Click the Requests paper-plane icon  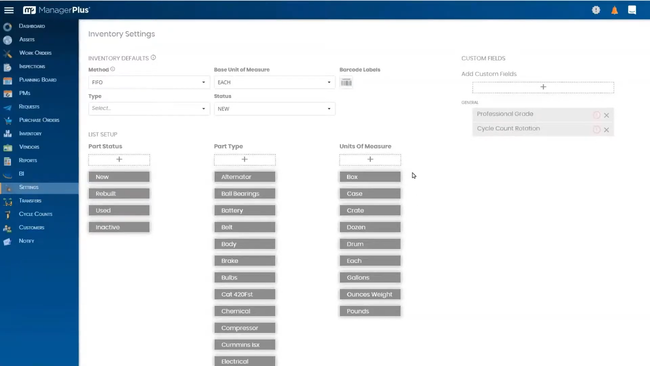pyautogui.click(x=7, y=107)
